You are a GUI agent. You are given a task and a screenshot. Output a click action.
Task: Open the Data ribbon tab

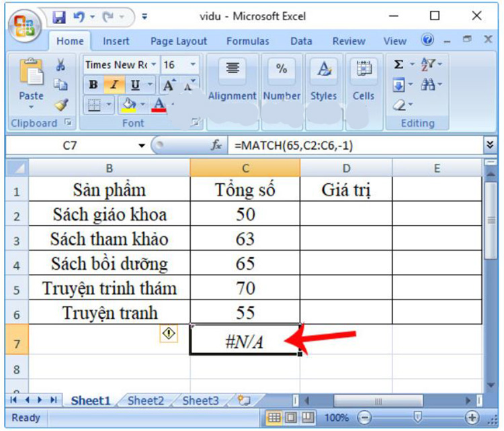301,41
